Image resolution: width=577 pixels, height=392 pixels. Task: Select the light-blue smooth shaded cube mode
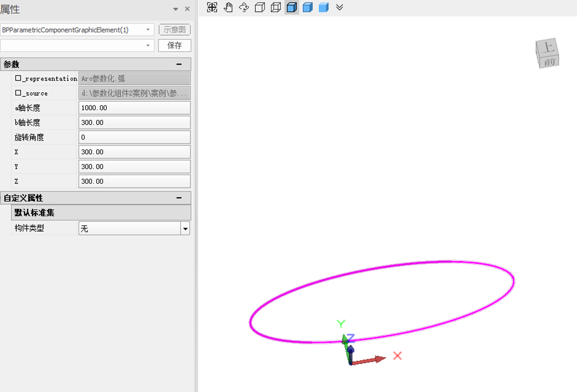point(323,8)
